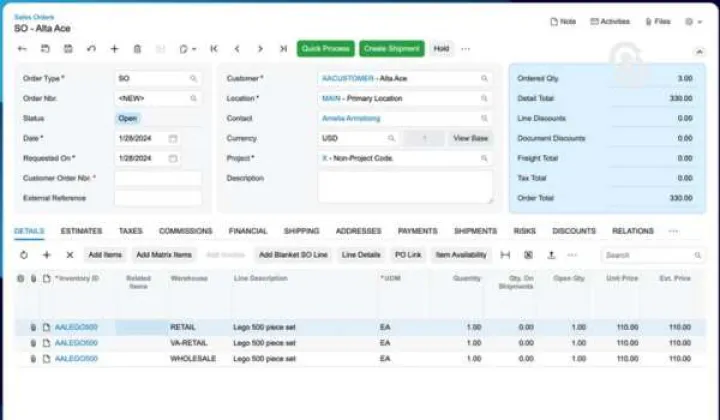Image resolution: width=720 pixels, height=420 pixels.
Task: Open the Shipping tab
Action: (x=301, y=231)
